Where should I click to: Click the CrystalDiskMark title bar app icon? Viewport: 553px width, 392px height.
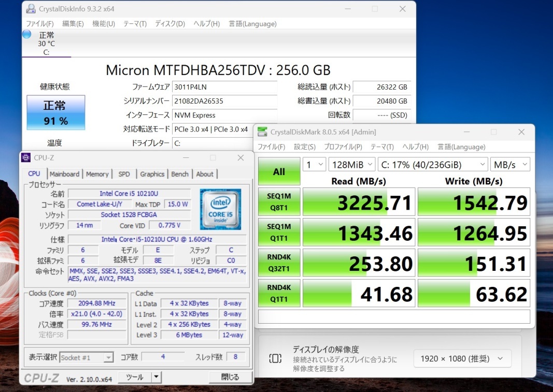263,132
